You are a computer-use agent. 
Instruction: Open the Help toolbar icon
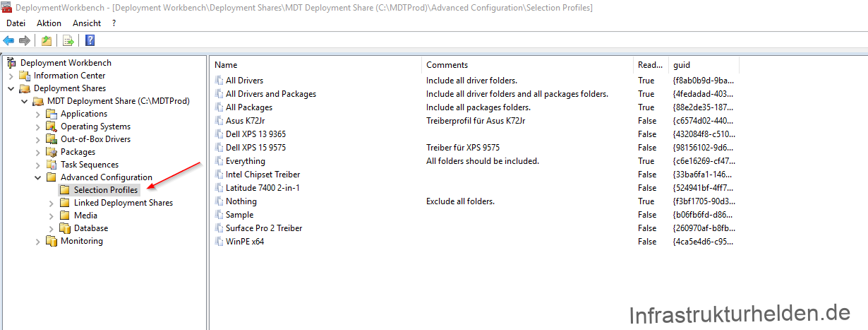[90, 40]
